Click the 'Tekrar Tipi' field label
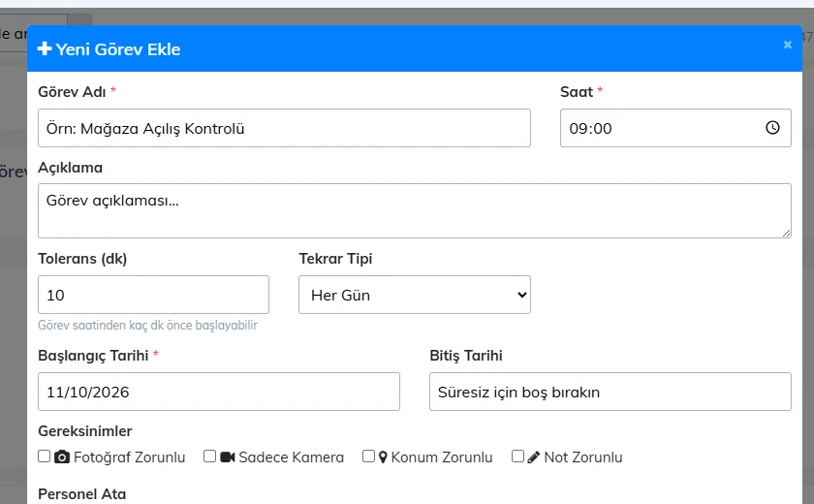Viewport: 814px width, 504px height. tap(335, 259)
